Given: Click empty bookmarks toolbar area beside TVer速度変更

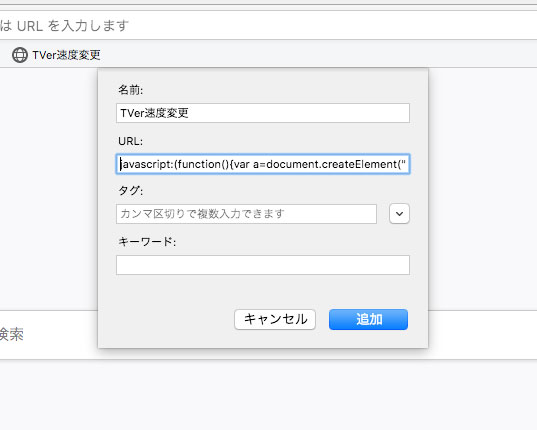Looking at the screenshot, I should coord(308,55).
